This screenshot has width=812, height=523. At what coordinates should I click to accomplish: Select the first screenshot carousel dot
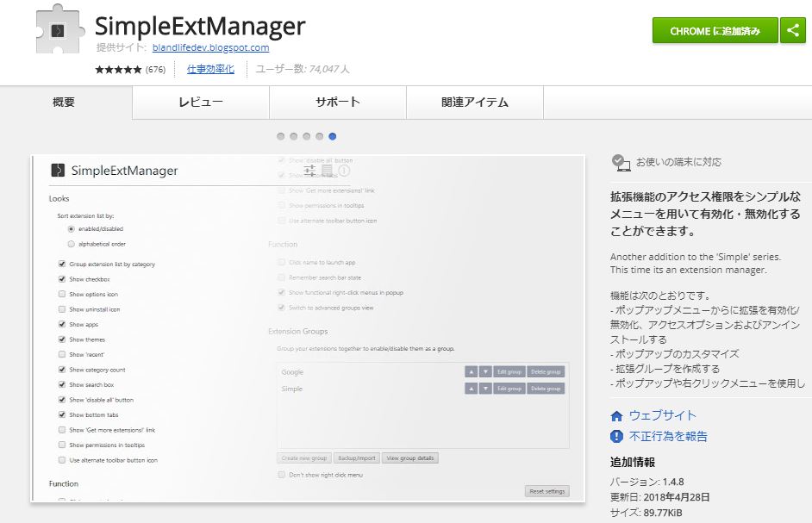(x=281, y=137)
